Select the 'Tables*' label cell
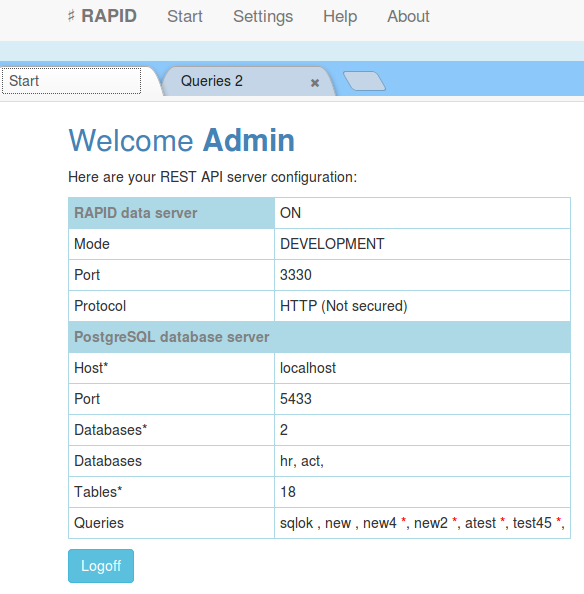Image resolution: width=584 pixels, height=594 pixels. pos(171,492)
